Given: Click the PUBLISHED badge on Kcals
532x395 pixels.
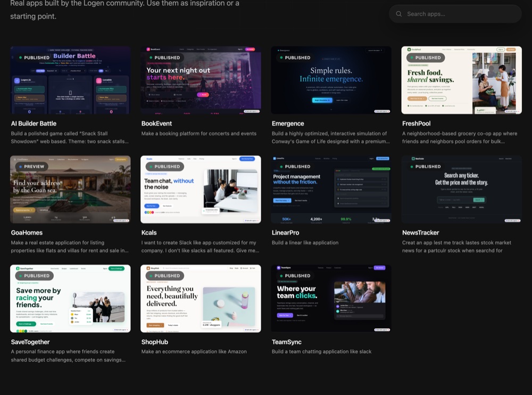Looking at the screenshot, I should [165, 167].
